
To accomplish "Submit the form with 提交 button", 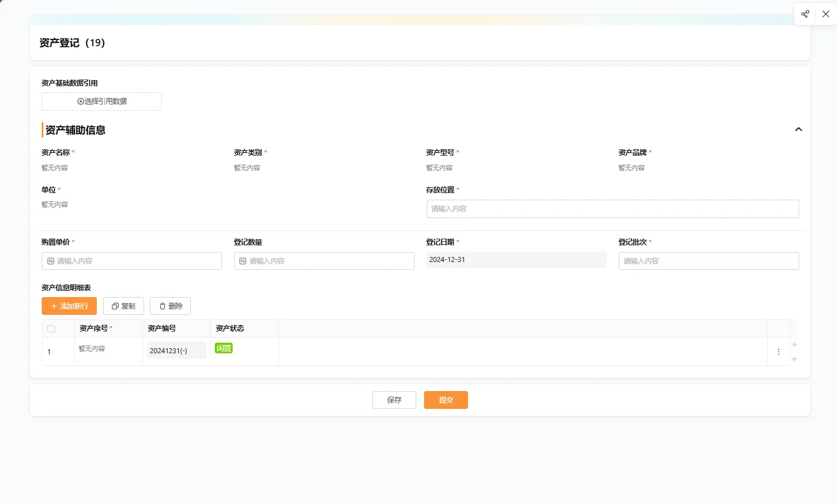I will pos(446,400).
